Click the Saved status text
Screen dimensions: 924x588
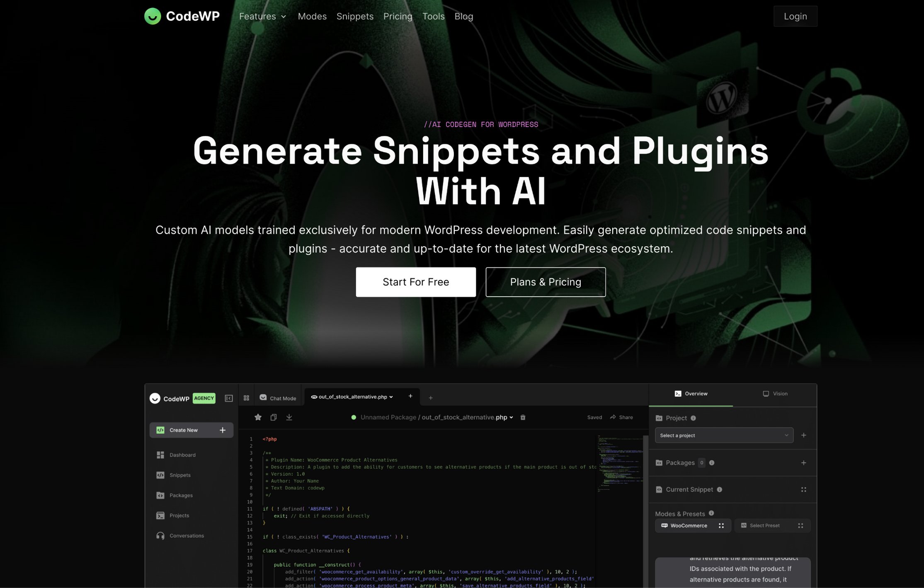[594, 417]
